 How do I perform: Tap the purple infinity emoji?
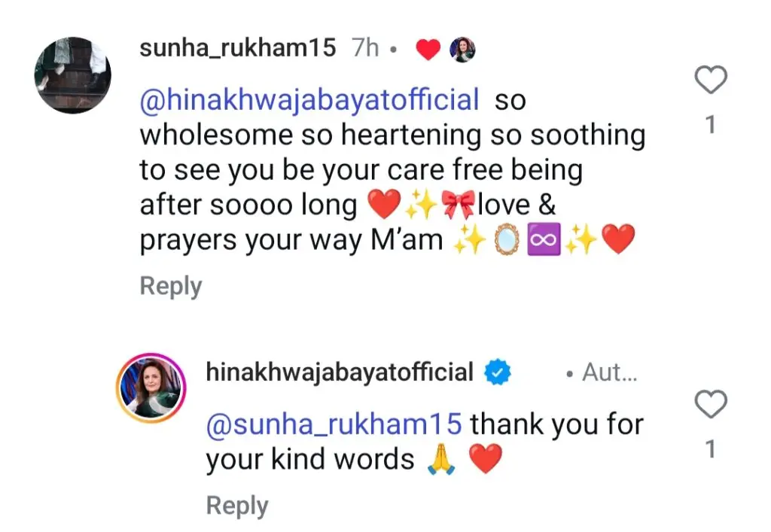(x=544, y=239)
